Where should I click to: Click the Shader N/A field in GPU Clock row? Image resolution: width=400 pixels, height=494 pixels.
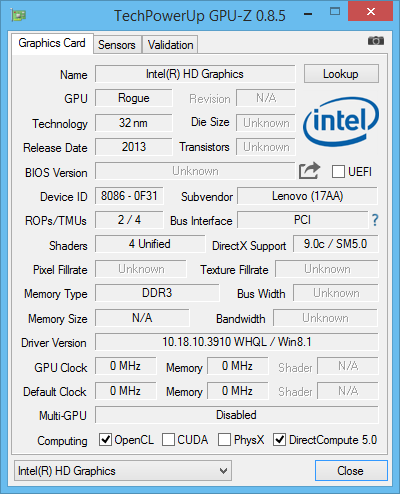pos(348,366)
